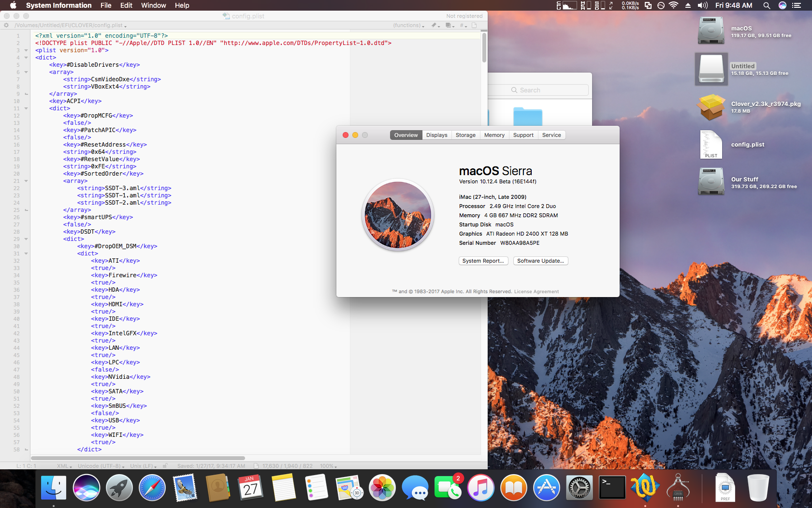Open the # includes dropdown in editor toolbar

[463, 25]
